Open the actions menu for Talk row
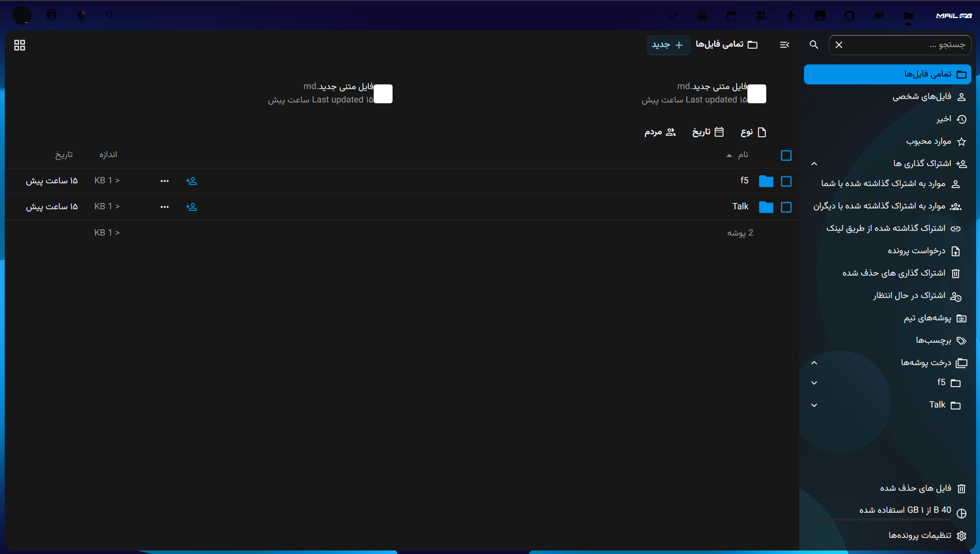The image size is (980, 554). 165,207
